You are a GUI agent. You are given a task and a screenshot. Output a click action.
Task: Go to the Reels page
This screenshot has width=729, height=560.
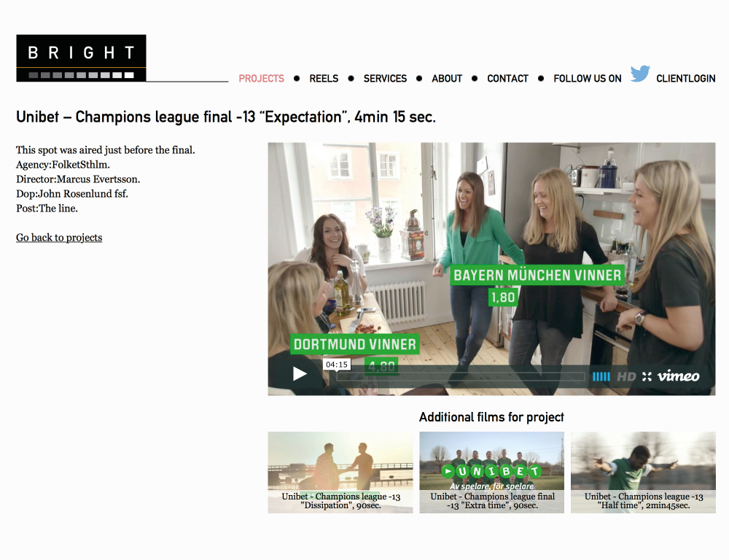pyautogui.click(x=324, y=79)
